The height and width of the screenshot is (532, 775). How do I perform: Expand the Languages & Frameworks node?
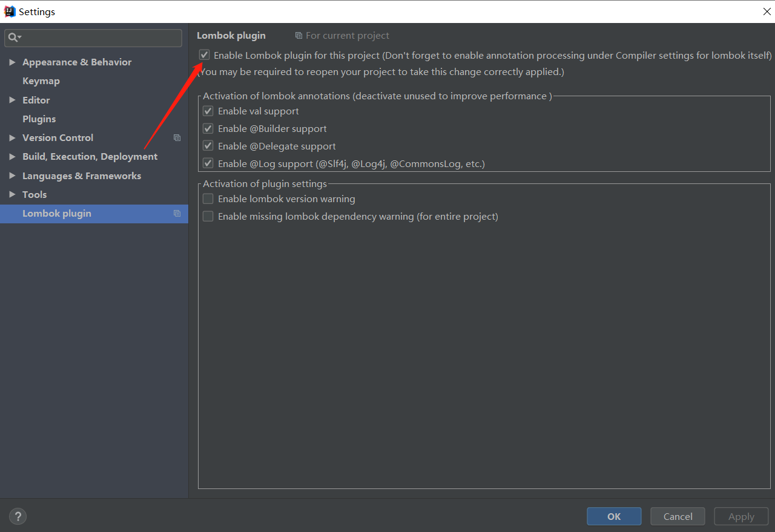pos(12,176)
